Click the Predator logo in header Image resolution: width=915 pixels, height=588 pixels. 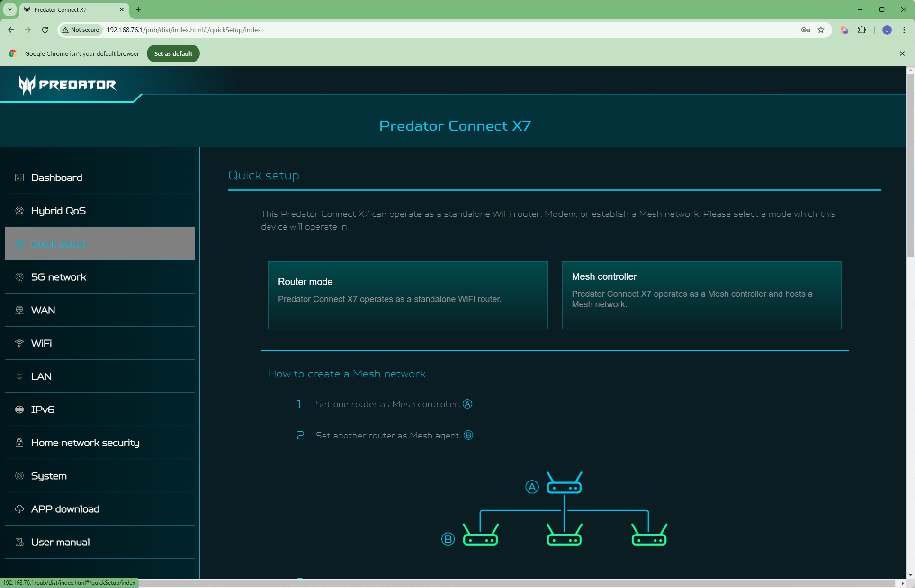[x=68, y=85]
